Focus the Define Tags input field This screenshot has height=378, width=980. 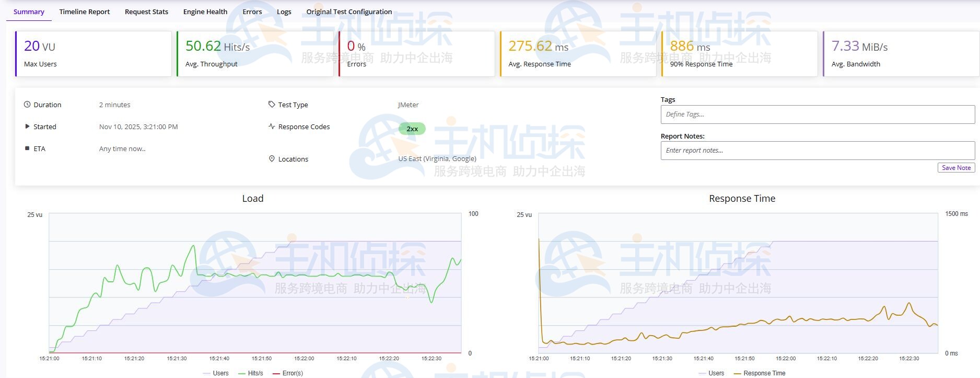coord(817,114)
